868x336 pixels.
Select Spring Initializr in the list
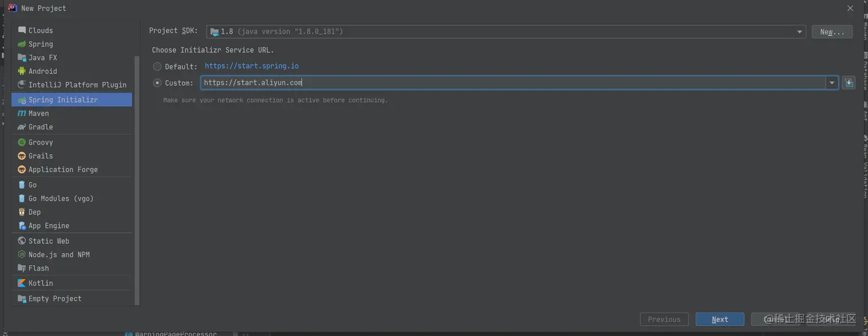point(72,100)
